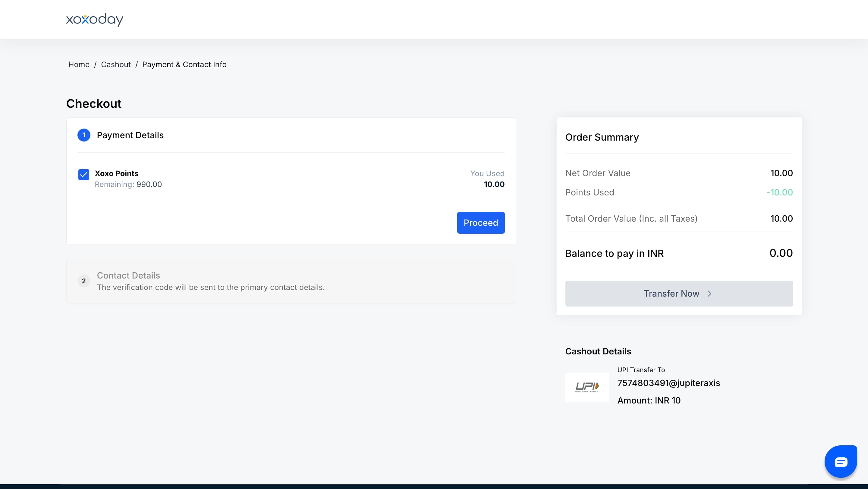Click the Checkout page heading
Image resolution: width=868 pixels, height=489 pixels.
[x=94, y=104]
